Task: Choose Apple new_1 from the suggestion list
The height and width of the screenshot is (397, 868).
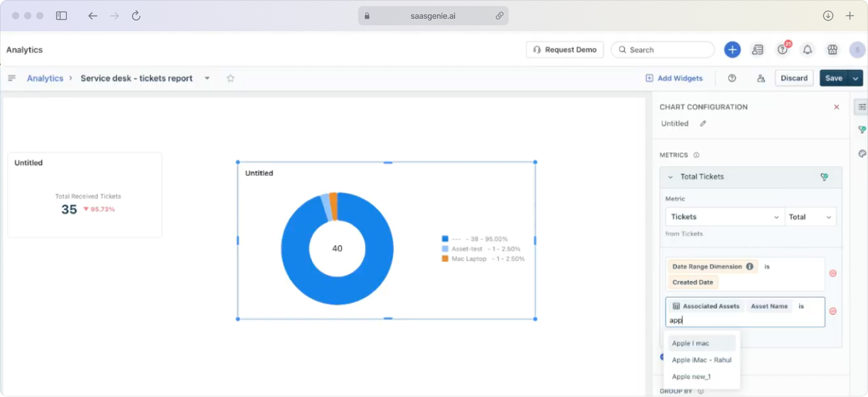Action: point(691,376)
